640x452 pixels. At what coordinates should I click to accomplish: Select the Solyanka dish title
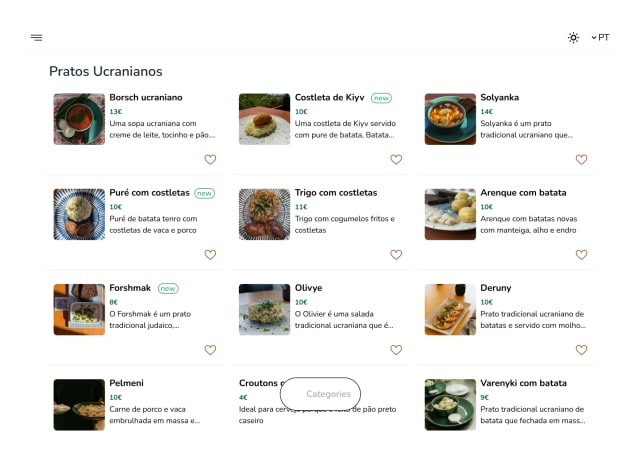tap(499, 98)
